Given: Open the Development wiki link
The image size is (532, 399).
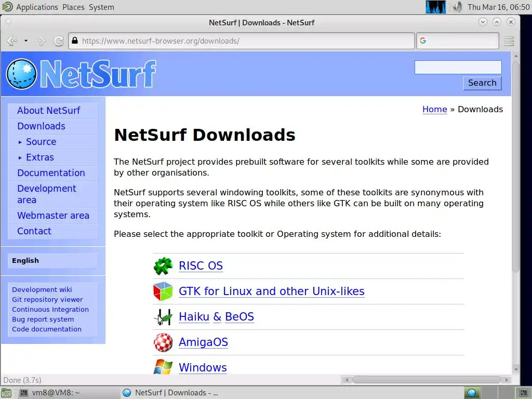Looking at the screenshot, I should (42, 290).
